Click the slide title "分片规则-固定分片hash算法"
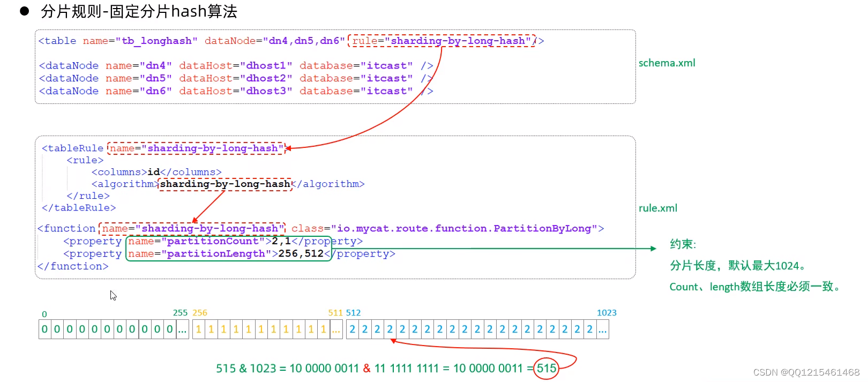 click(139, 11)
